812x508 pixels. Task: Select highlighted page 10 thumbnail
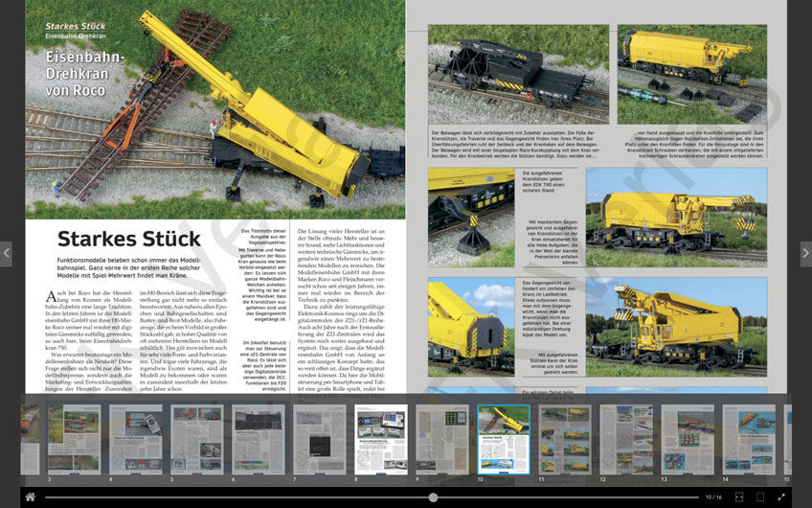tap(504, 440)
